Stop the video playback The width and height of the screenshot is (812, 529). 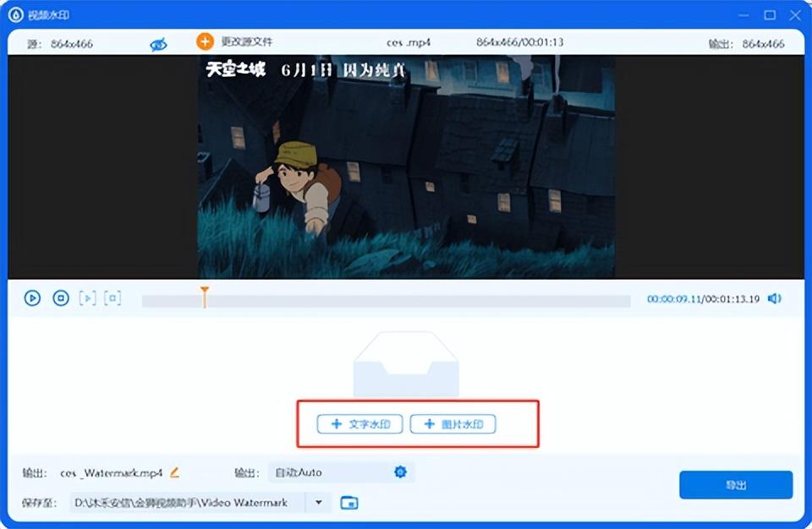(61, 298)
